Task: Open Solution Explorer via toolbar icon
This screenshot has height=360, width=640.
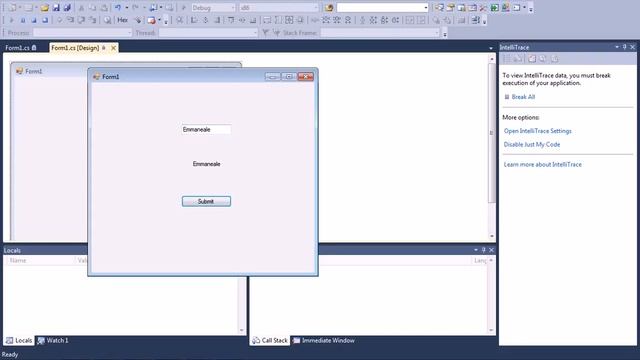Action: point(439,8)
